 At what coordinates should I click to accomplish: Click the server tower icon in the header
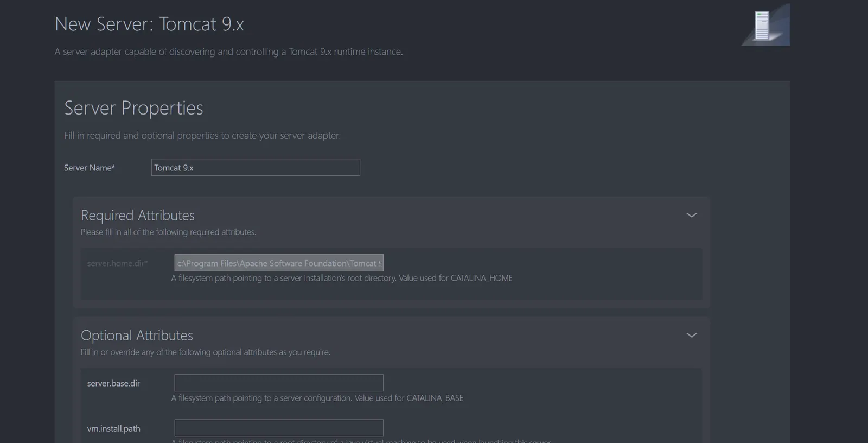(x=764, y=26)
